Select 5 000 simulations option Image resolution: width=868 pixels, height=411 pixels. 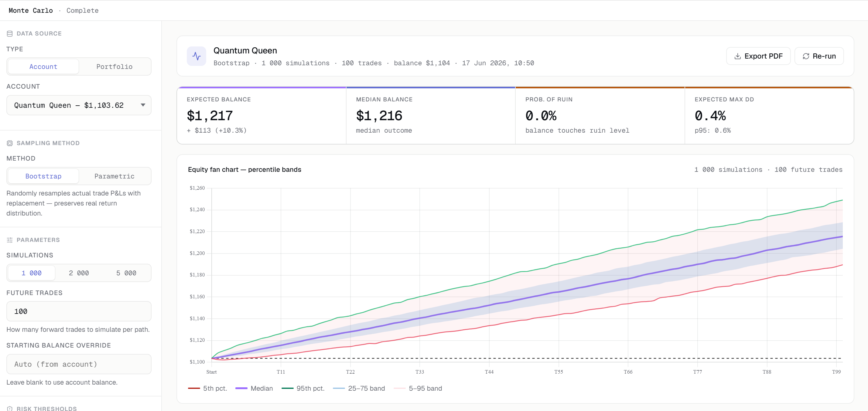point(126,273)
